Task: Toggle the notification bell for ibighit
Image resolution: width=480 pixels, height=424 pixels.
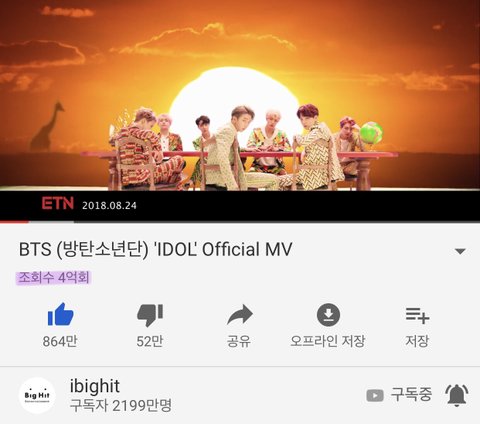Action: pos(457,395)
